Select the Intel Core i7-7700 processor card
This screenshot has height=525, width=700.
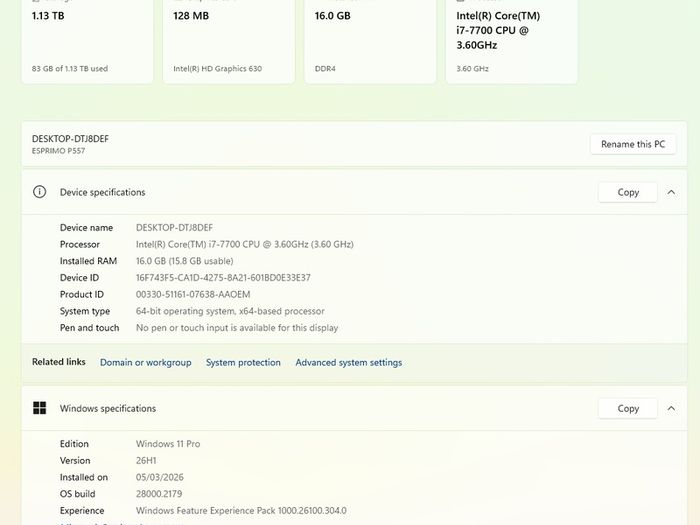(512, 41)
